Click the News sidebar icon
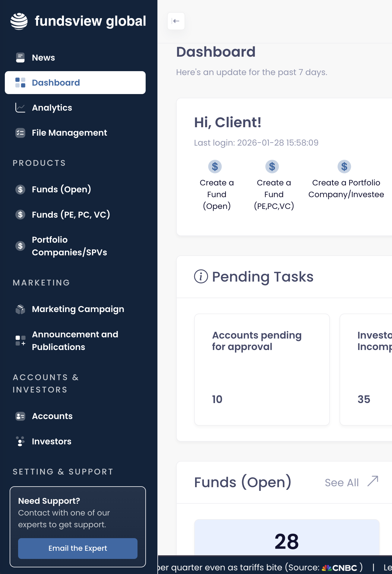Screen dimensions: 392x574 point(20,58)
